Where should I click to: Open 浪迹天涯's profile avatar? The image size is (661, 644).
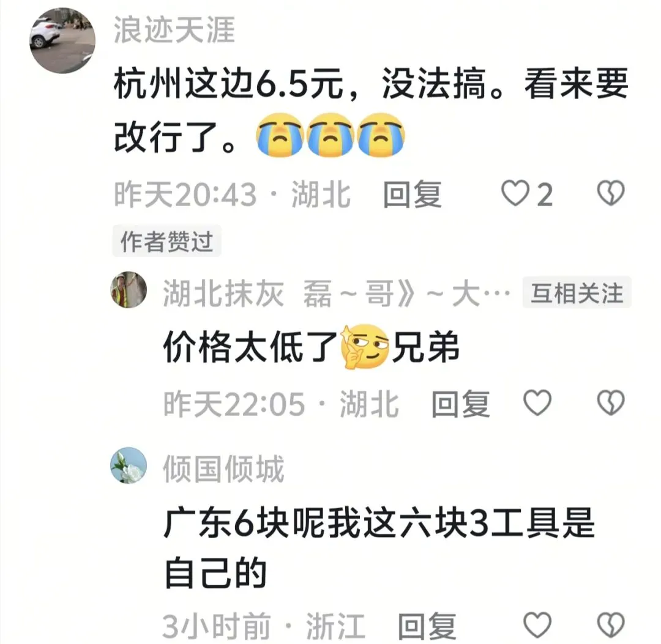coord(62,40)
